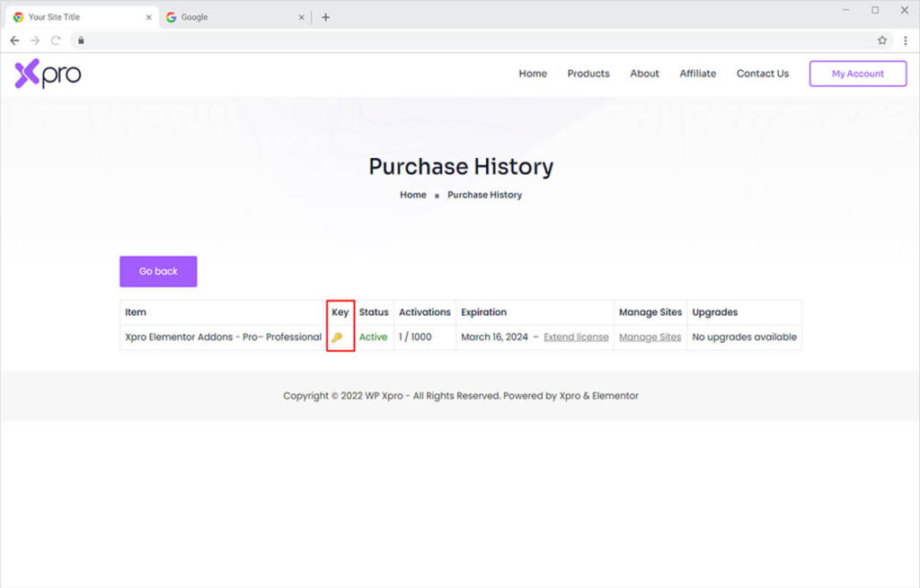The width and height of the screenshot is (920, 588).
Task: Click the Contact Us nav link
Action: pyautogui.click(x=762, y=74)
